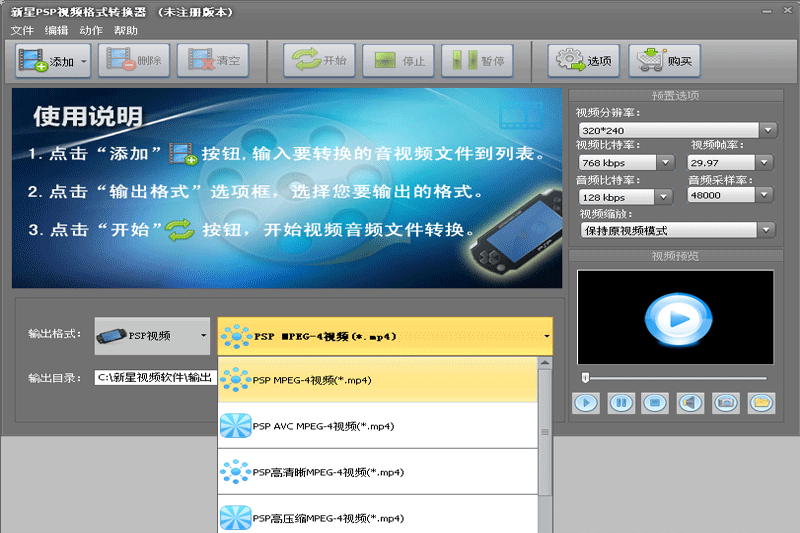The width and height of the screenshot is (800, 533).
Task: Click the 删除 (Delete) toolbar button
Action: (134, 60)
